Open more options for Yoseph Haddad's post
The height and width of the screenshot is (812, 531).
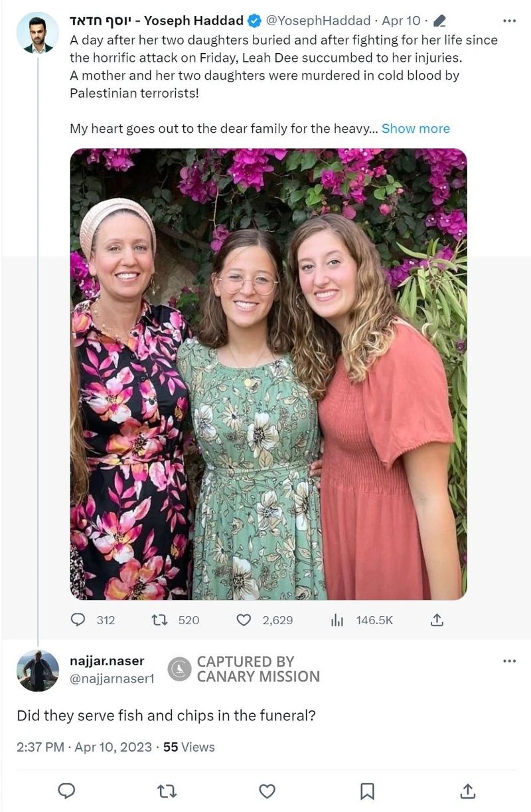[x=509, y=21]
